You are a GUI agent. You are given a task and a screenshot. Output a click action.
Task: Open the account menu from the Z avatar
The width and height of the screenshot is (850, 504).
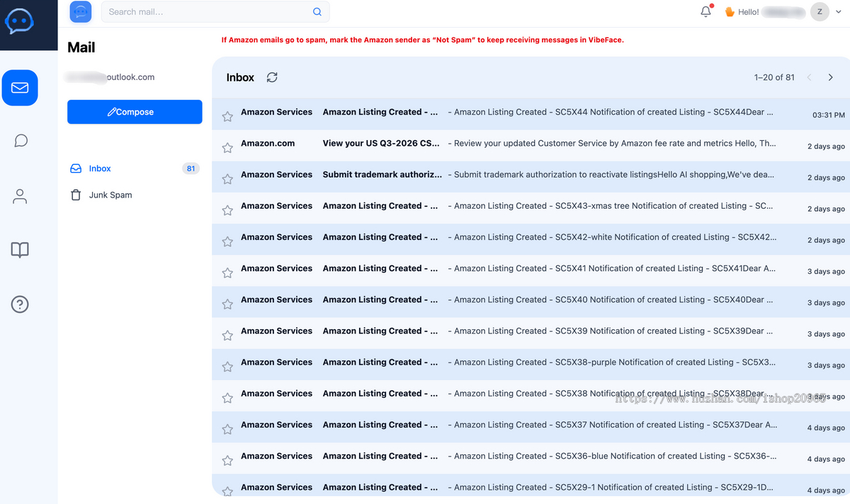[820, 11]
